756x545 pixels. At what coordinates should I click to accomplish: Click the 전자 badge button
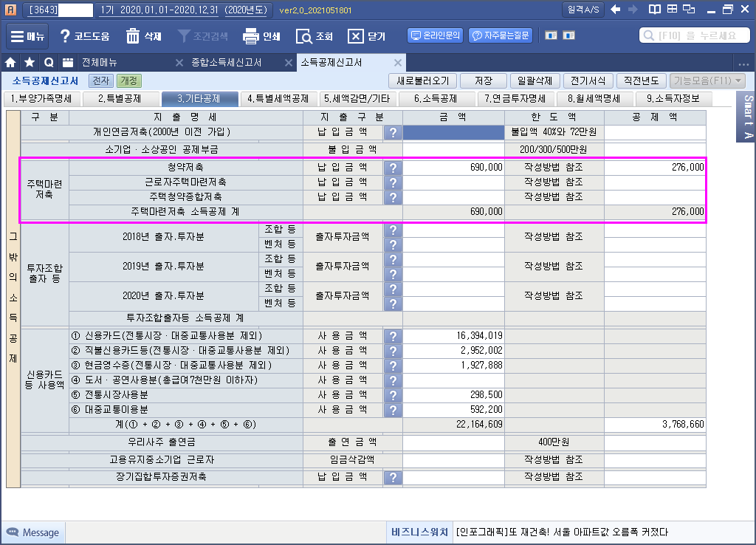100,80
